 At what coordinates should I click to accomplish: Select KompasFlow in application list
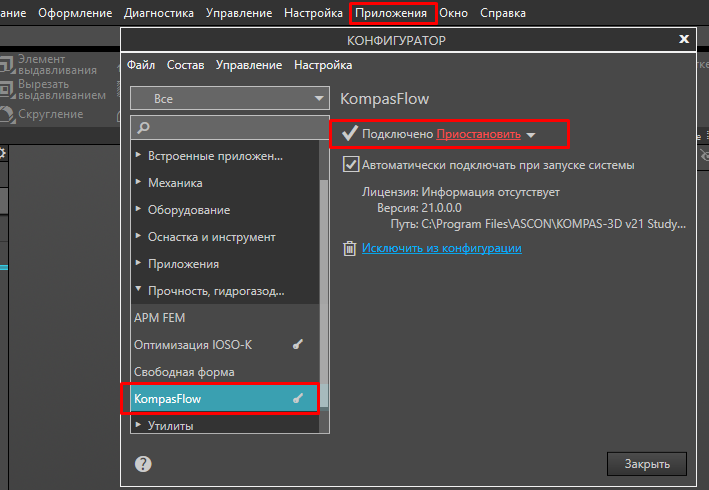(225, 399)
